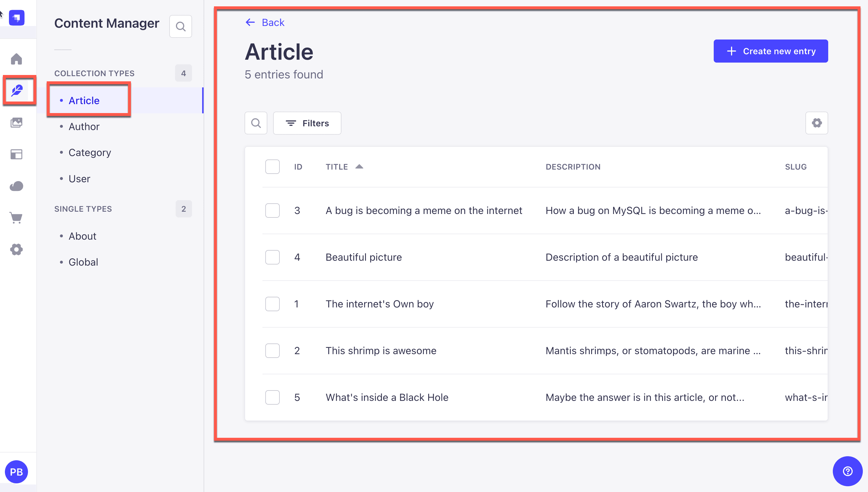The image size is (868, 492).
Task: Open Content Manager feather icon
Action: 17,90
